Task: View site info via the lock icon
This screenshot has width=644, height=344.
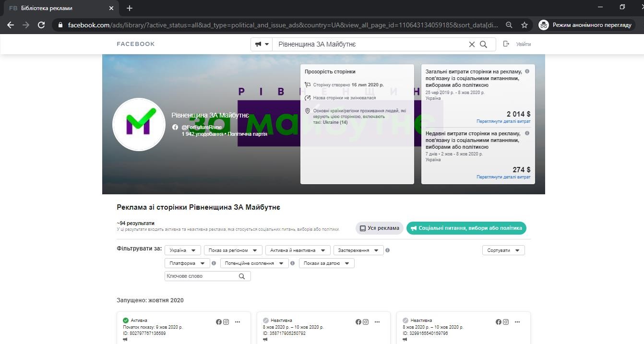Action: 60,25
